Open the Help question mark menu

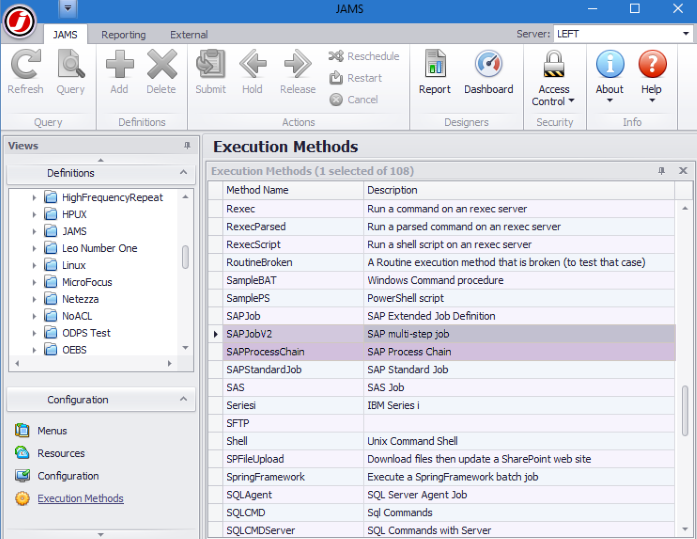coord(652,76)
